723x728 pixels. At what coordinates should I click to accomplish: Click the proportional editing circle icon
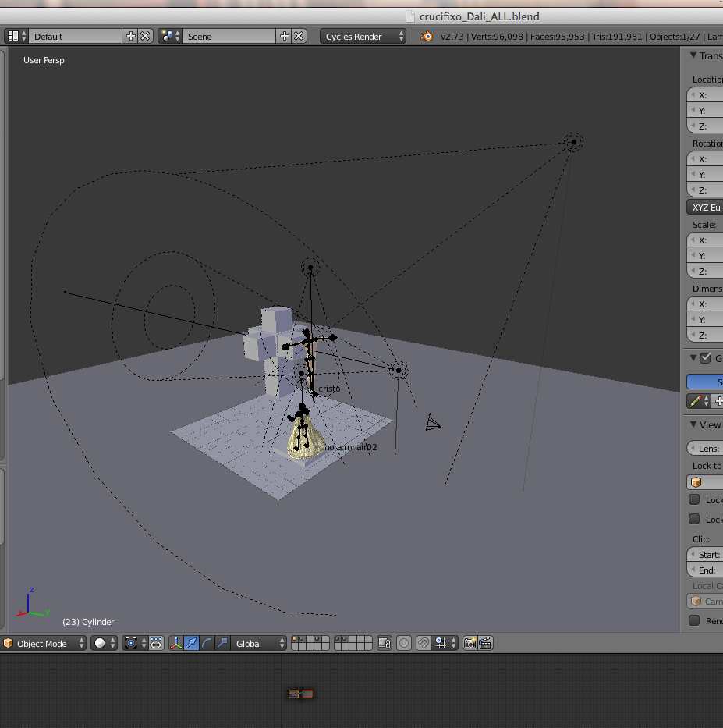click(404, 644)
